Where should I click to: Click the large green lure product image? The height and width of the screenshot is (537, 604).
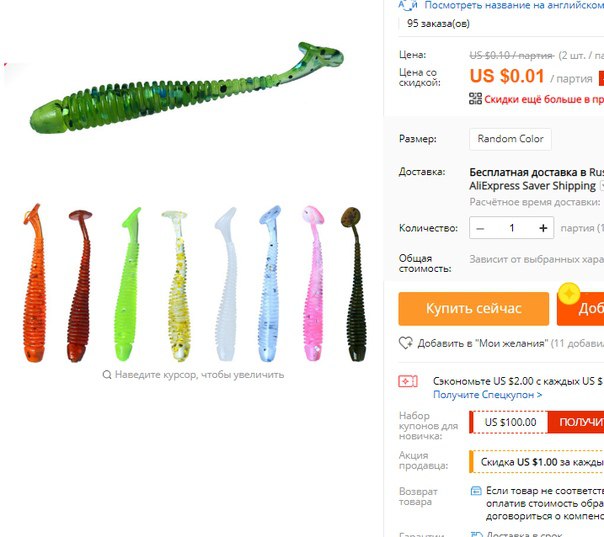pyautogui.click(x=187, y=89)
